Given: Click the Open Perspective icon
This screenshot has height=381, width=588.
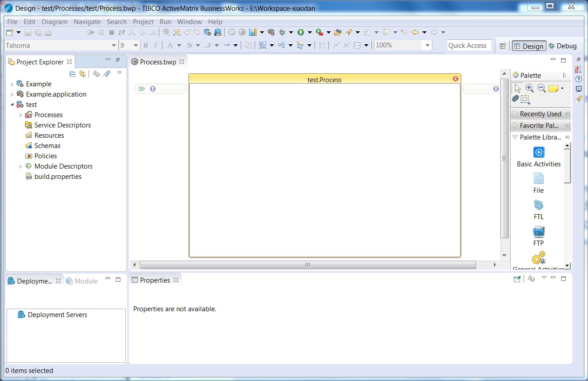Looking at the screenshot, I should tap(503, 46).
